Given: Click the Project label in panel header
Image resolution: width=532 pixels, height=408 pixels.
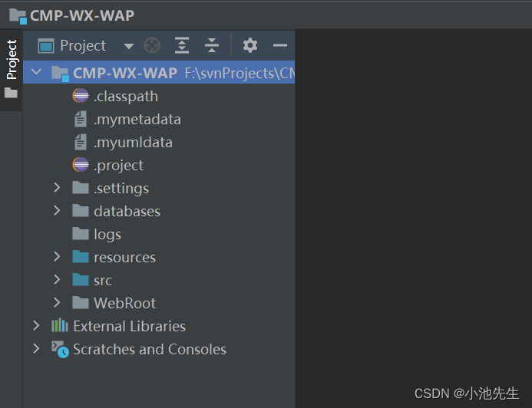Looking at the screenshot, I should coord(83,46).
